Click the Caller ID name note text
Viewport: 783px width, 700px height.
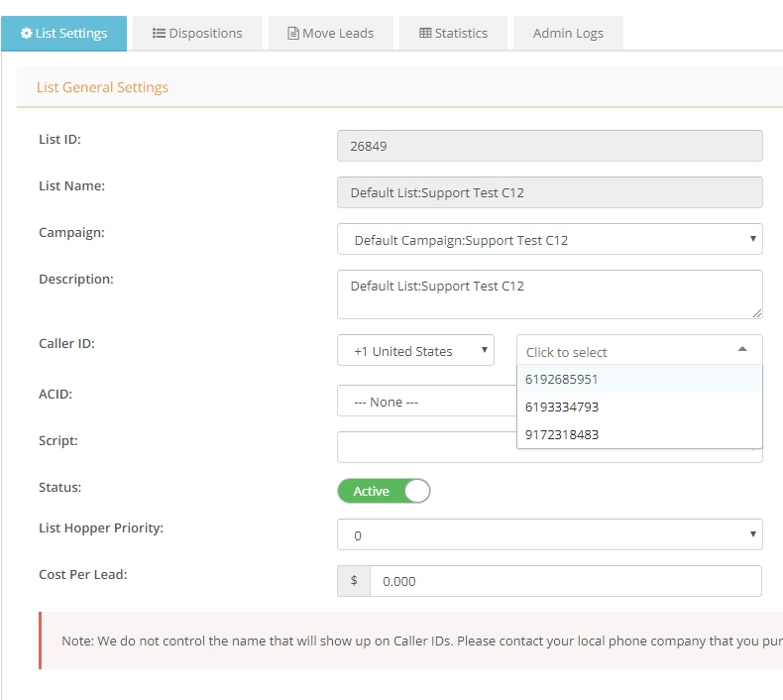pyautogui.click(x=422, y=642)
